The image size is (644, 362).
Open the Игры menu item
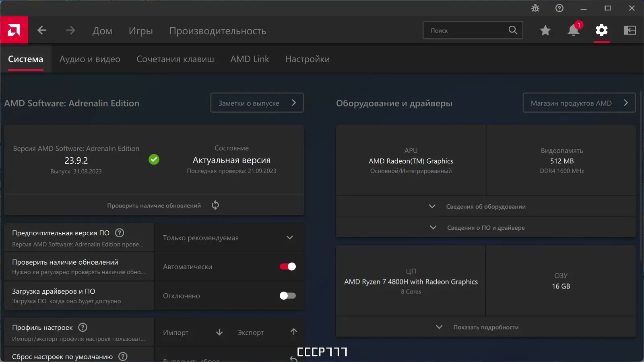(x=140, y=31)
